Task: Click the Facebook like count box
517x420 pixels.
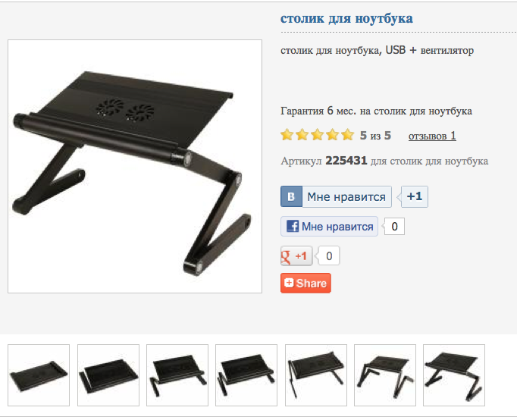Action: pyautogui.click(x=394, y=227)
